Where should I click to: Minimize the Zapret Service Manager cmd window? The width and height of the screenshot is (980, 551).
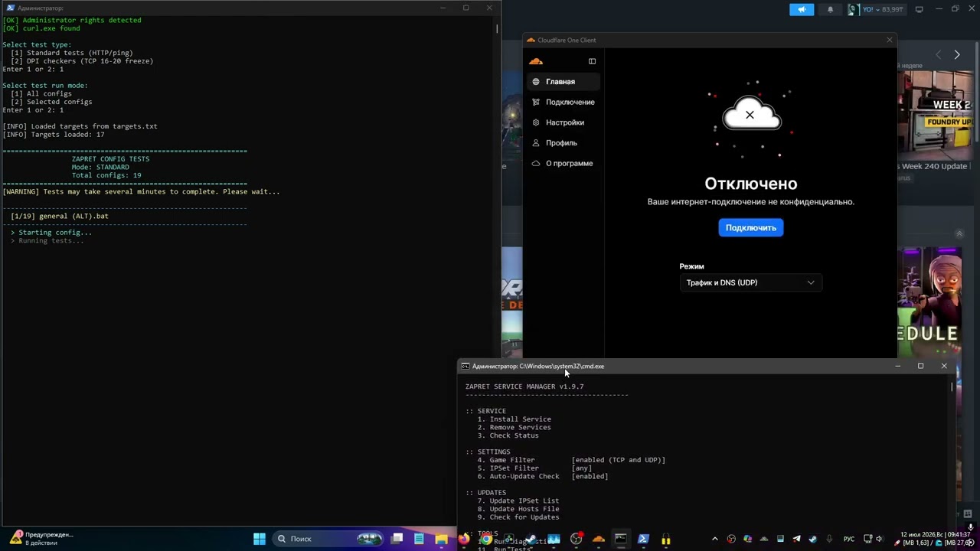tap(897, 367)
